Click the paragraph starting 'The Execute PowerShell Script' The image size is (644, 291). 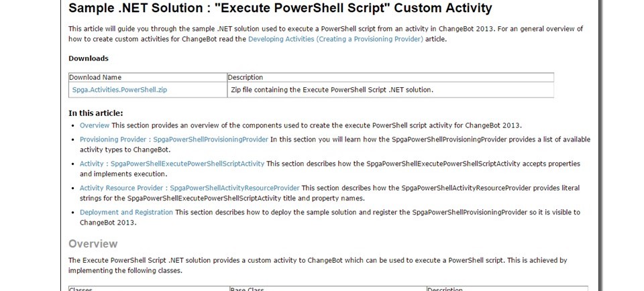point(317,265)
